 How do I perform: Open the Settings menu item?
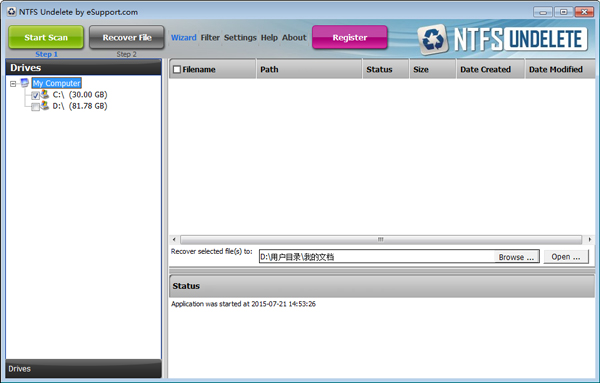(x=240, y=37)
